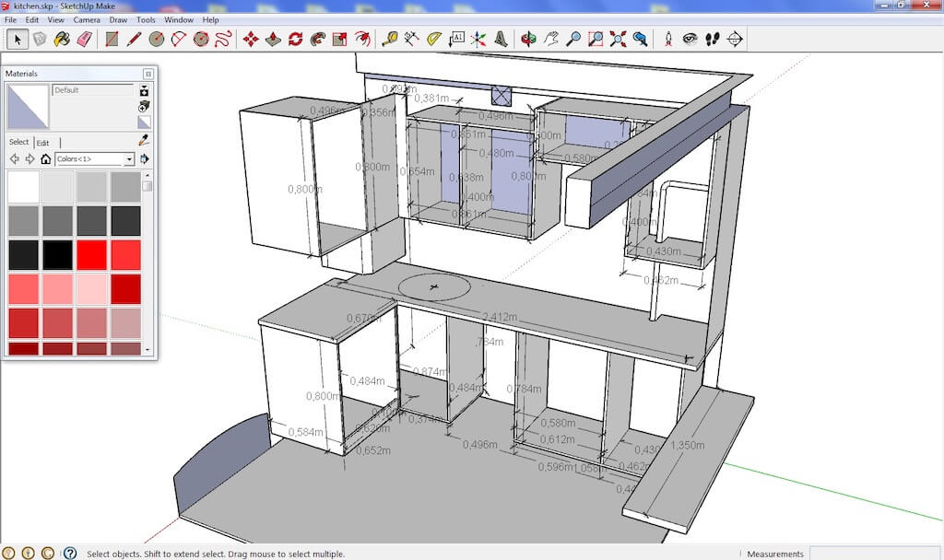This screenshot has height=560, width=944.
Task: Collapse the Materials panel
Action: [x=147, y=74]
